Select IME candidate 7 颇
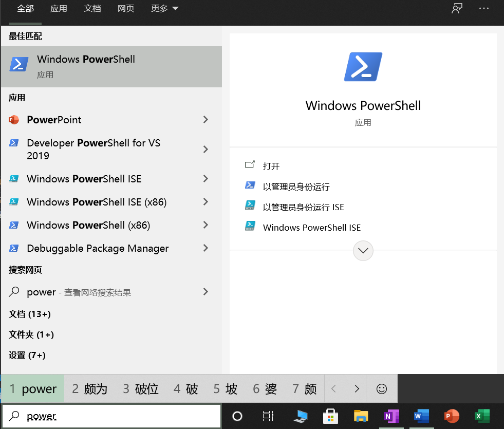 (x=304, y=389)
